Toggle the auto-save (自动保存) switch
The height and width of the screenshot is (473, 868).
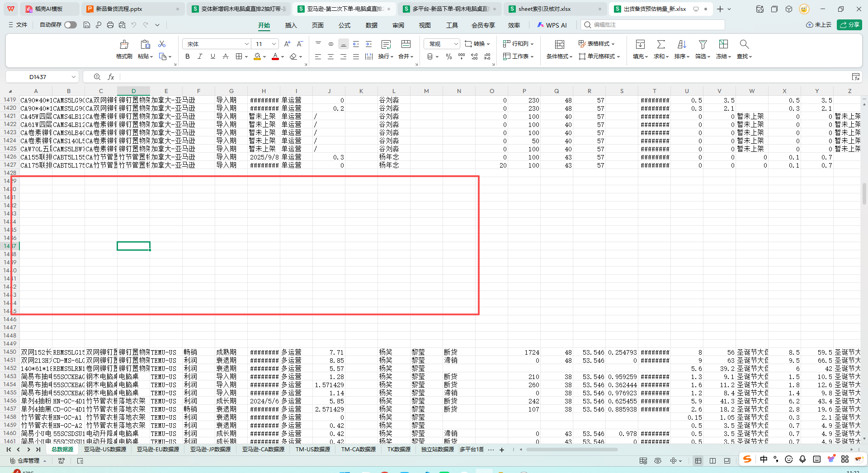click(x=70, y=25)
